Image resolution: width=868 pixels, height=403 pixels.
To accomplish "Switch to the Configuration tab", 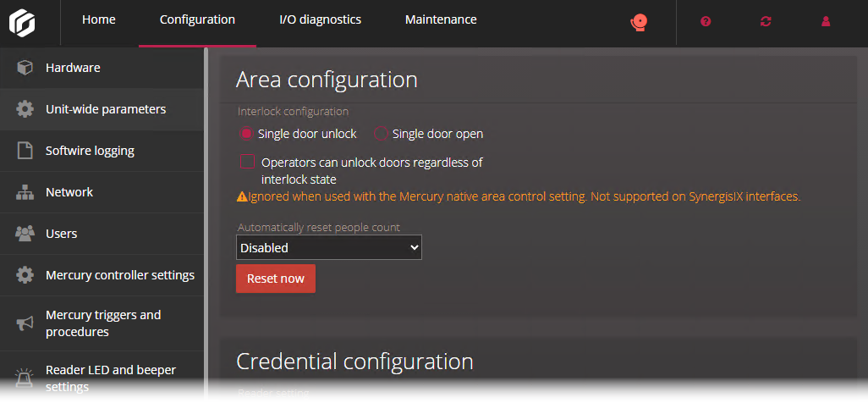I will pyautogui.click(x=198, y=19).
